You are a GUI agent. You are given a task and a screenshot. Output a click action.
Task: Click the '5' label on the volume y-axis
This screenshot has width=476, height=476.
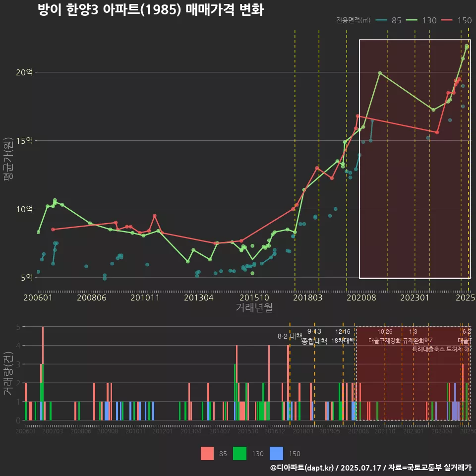tap(18, 327)
